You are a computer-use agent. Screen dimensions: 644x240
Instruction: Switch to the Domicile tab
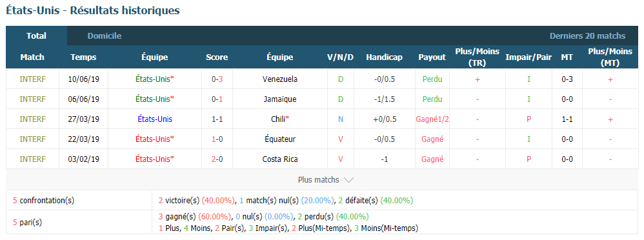pyautogui.click(x=105, y=35)
